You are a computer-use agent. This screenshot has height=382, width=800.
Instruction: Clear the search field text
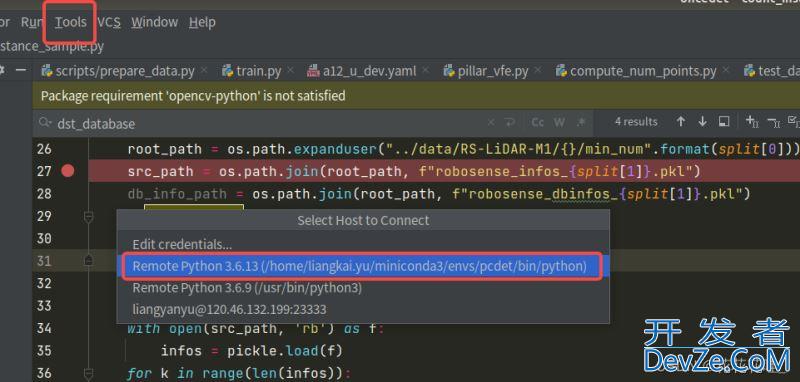click(491, 122)
